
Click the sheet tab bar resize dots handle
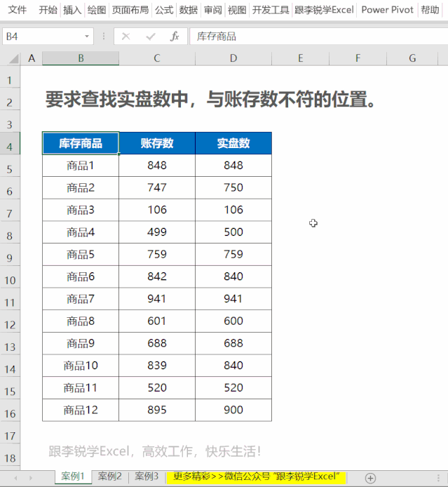point(438,478)
